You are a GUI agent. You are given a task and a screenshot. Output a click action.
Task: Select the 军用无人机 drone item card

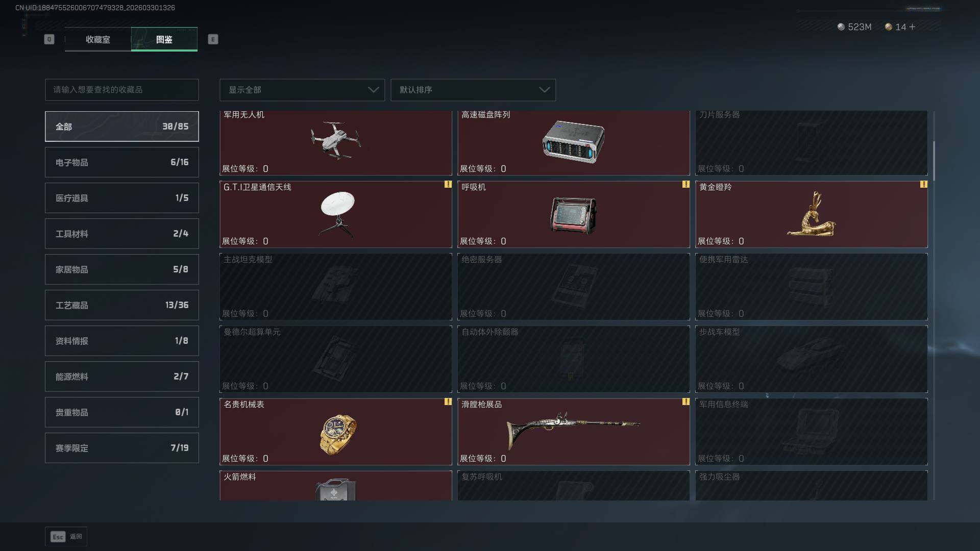[336, 143]
